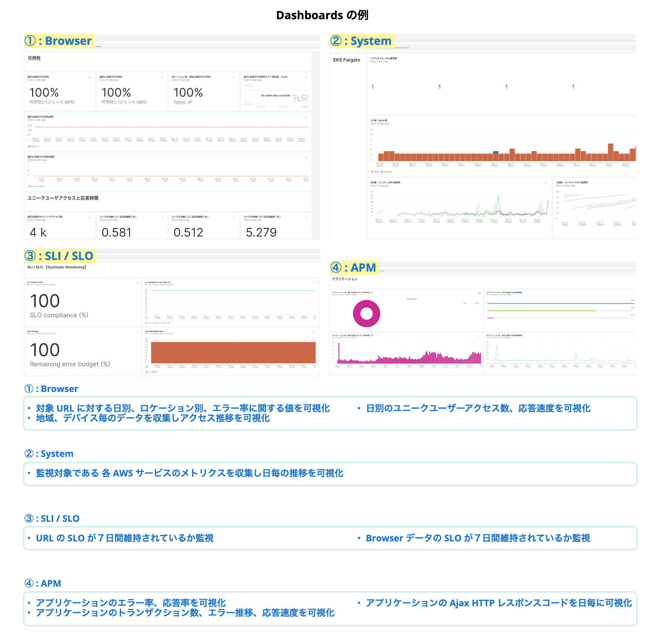
Task: Open the Good and bad events chart menu
Action: (314, 332)
